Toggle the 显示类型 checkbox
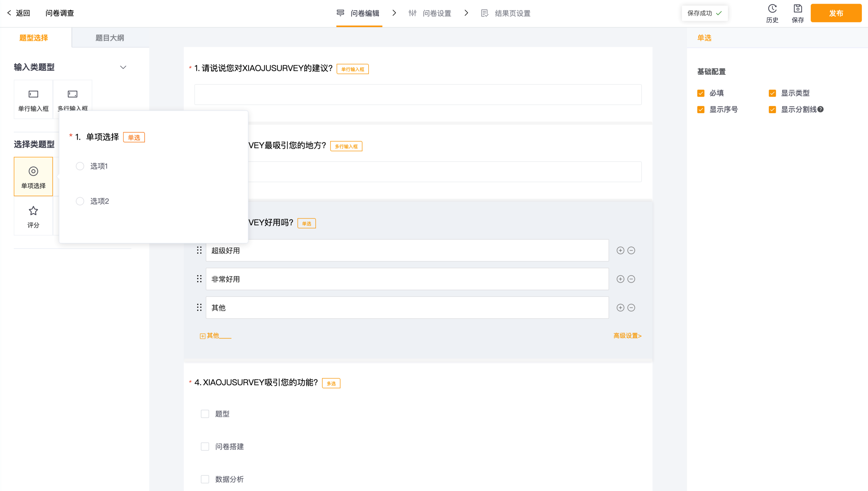Viewport: 868px width, 491px height. (x=772, y=93)
